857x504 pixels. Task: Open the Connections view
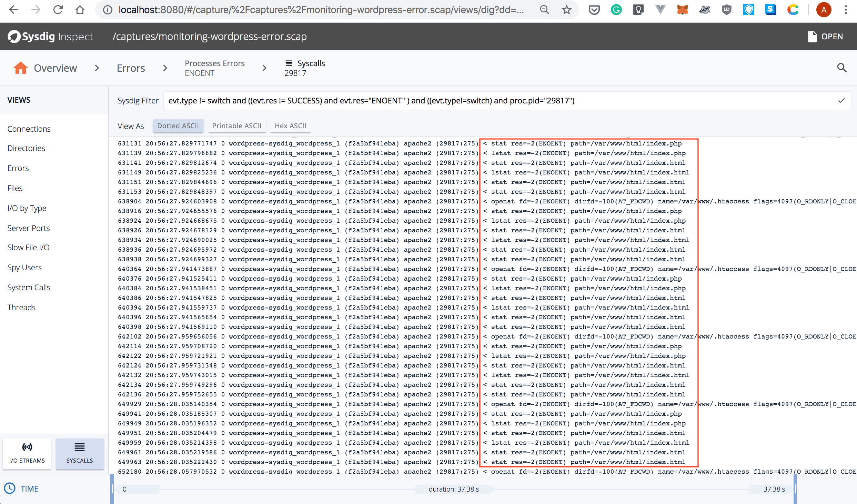coord(29,129)
